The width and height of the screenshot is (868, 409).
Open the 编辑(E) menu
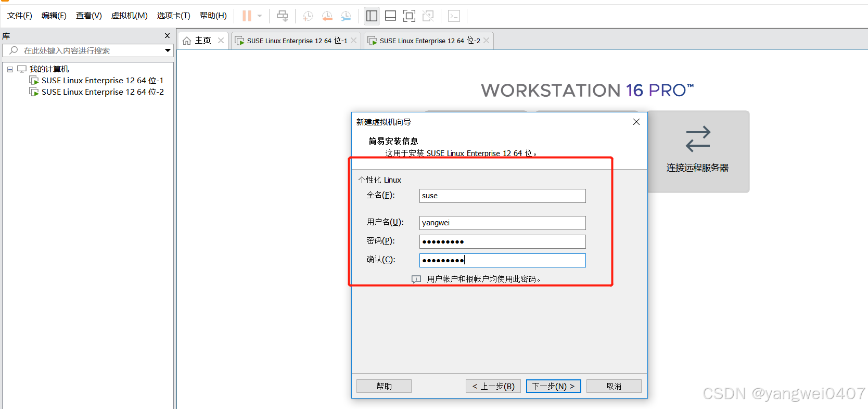click(54, 16)
